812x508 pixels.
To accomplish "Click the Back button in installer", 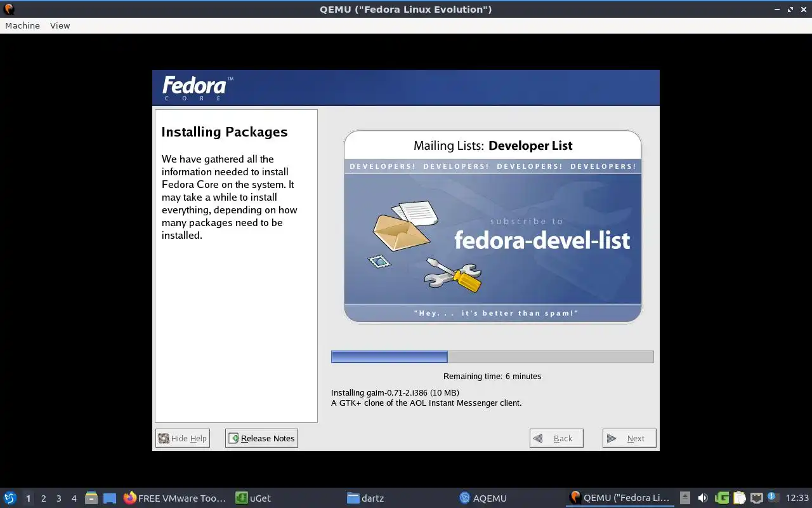I will [x=556, y=438].
